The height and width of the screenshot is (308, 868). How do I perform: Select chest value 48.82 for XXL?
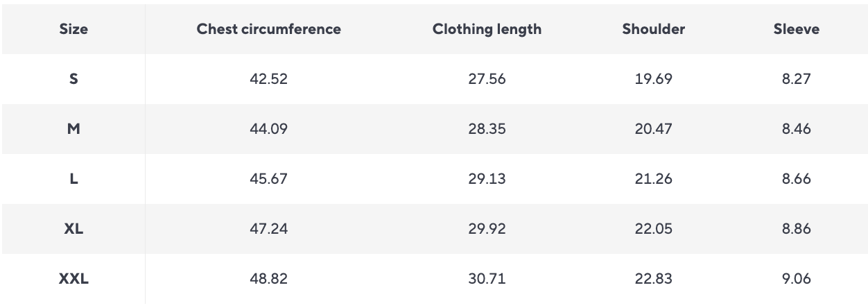pos(269,280)
